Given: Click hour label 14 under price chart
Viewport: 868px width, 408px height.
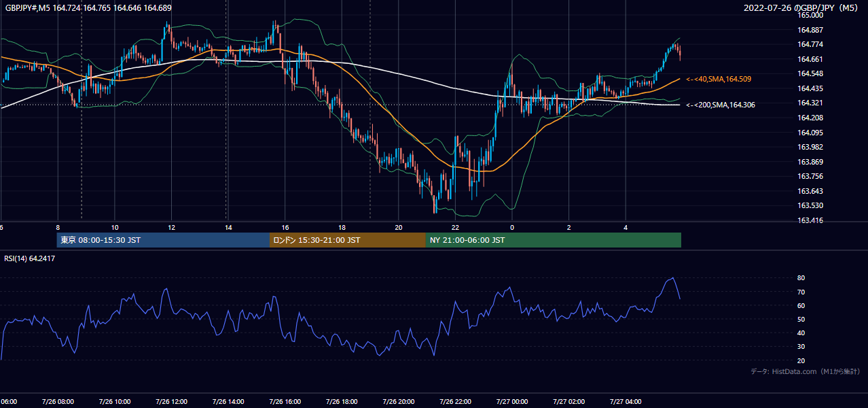Looking at the screenshot, I should [228, 227].
